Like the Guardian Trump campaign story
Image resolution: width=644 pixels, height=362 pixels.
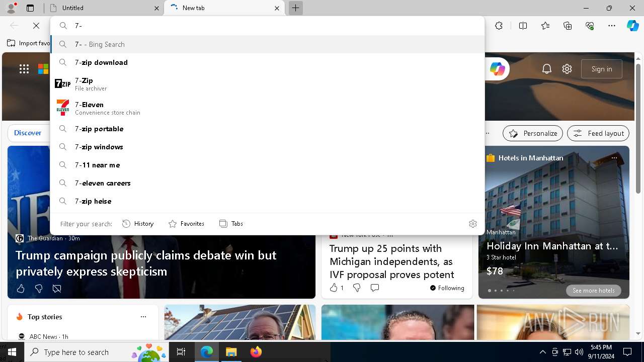pos(21,289)
